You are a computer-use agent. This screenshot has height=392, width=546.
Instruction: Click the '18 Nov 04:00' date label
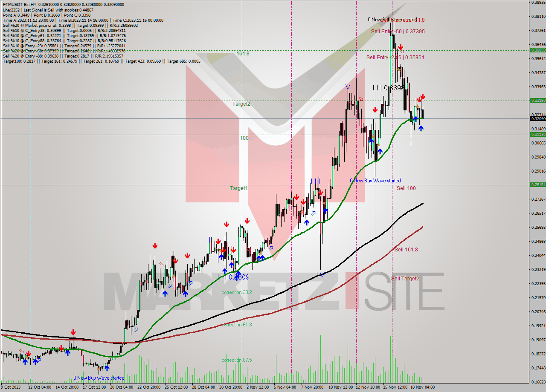422,387
